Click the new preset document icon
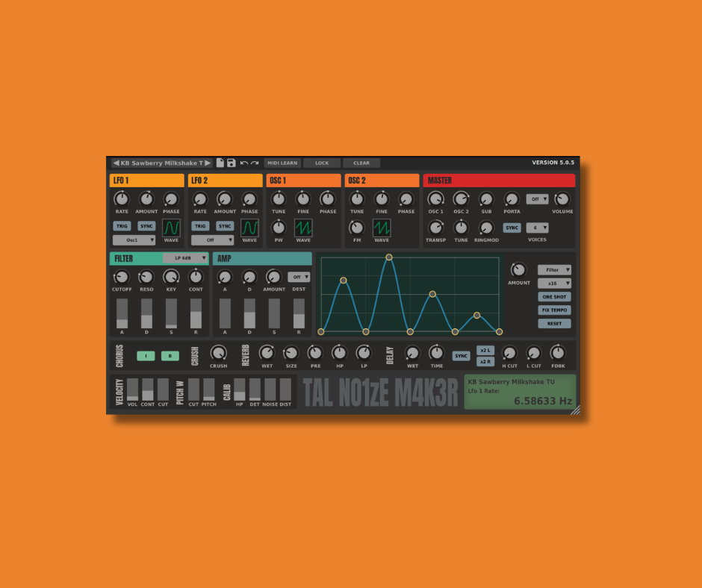The image size is (702, 588). (x=222, y=163)
